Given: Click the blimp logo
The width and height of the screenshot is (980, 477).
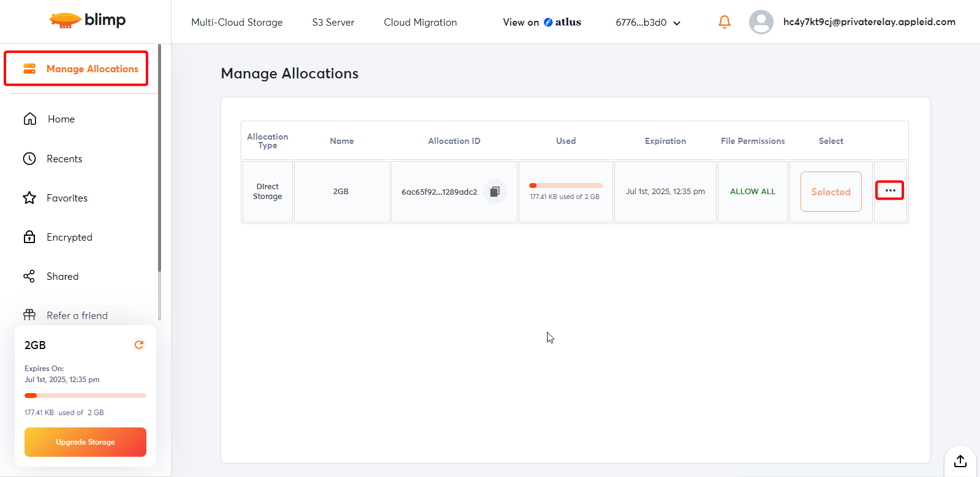Looking at the screenshot, I should click(x=87, y=20).
